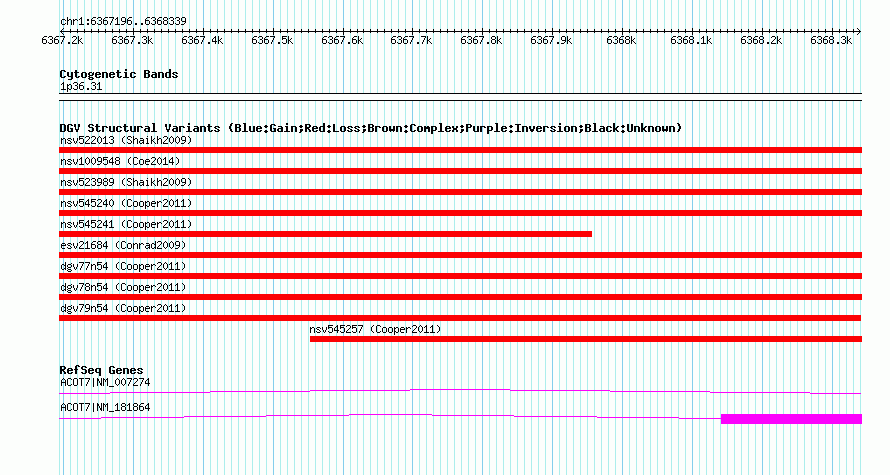Open variant dgv77n54 (Cooper2011) label
890x475 pixels.
[123, 266]
